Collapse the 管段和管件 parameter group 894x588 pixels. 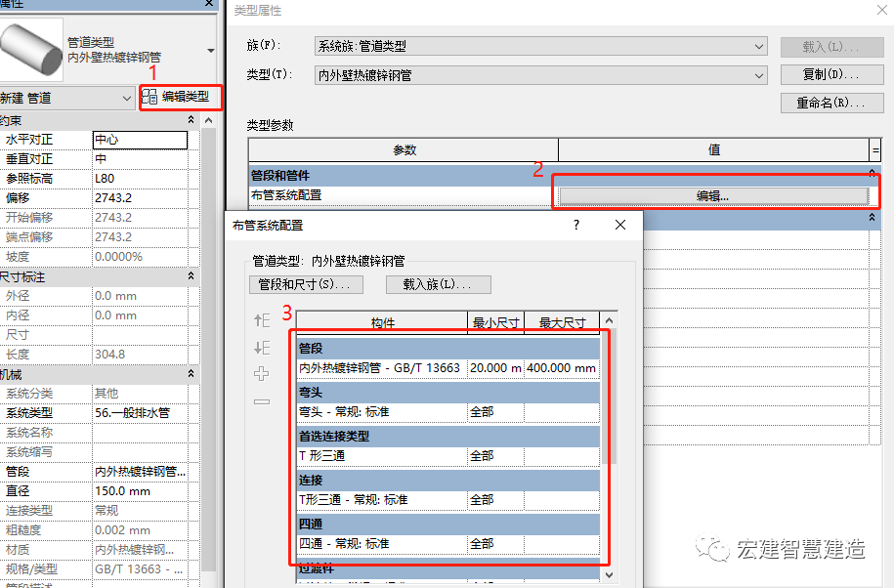coord(873,173)
